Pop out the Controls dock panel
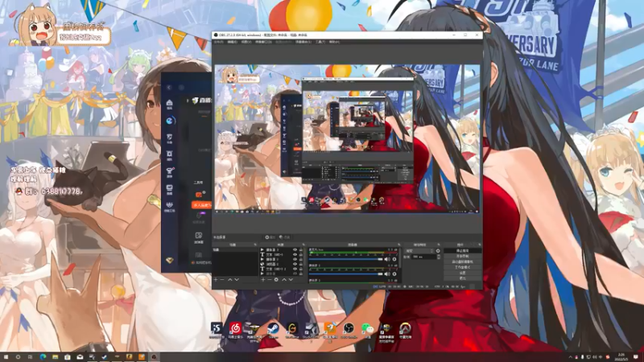 tap(480, 245)
